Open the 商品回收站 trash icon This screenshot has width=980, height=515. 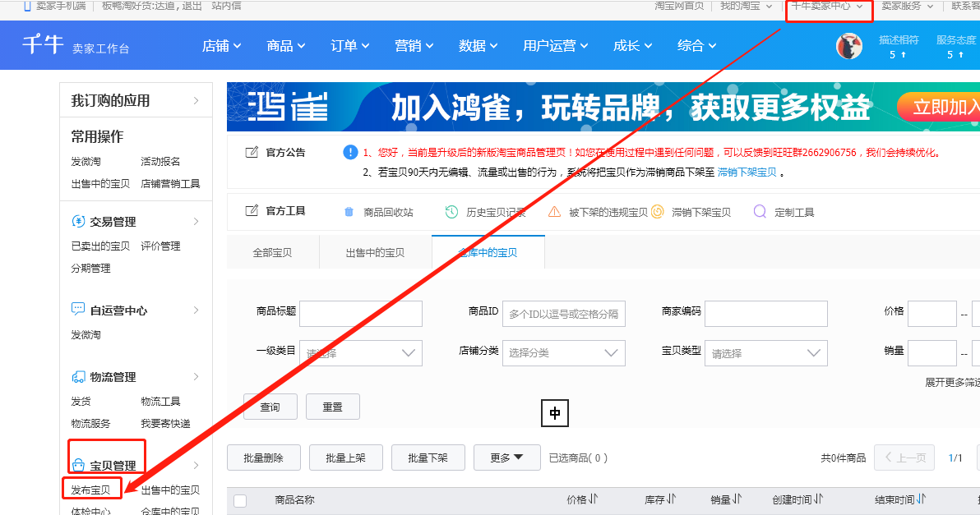349,212
